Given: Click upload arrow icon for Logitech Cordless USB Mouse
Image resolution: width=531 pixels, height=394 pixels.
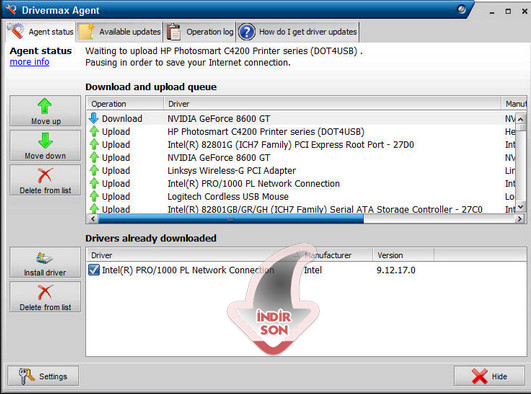Looking at the screenshot, I should pos(94,196).
